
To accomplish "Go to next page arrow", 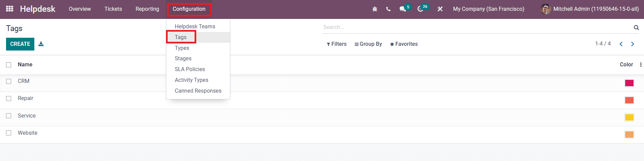I will 633,44.
